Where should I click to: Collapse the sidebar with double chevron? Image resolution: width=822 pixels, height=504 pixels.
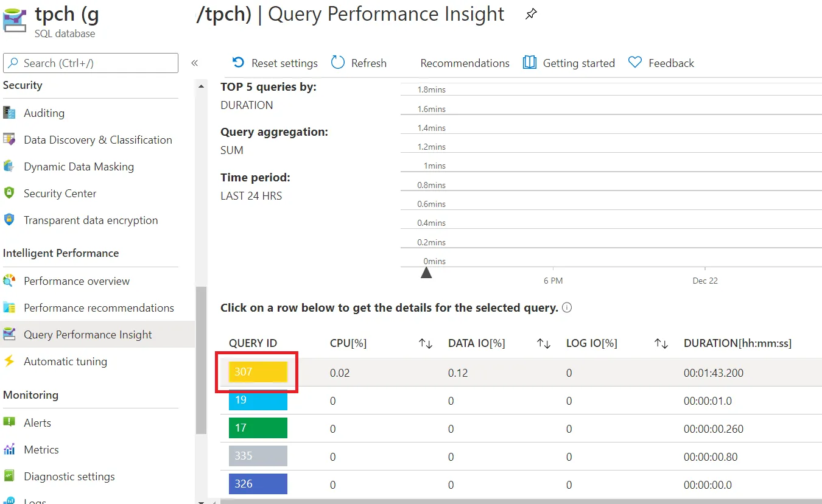click(x=195, y=63)
